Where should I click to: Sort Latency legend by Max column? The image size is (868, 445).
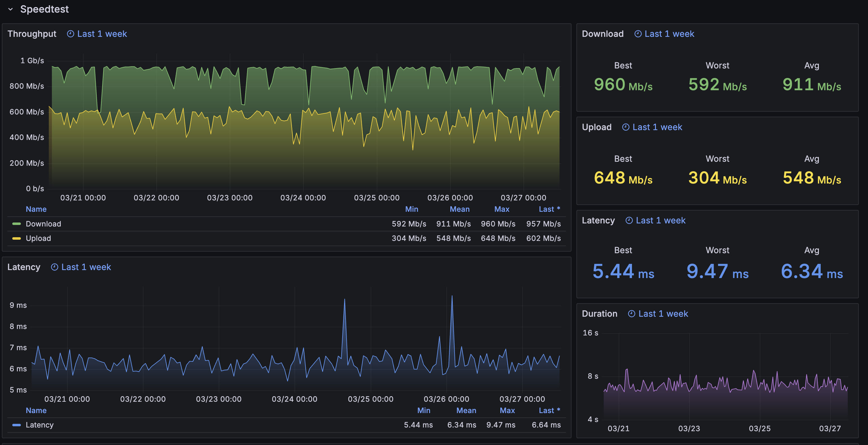coord(507,411)
